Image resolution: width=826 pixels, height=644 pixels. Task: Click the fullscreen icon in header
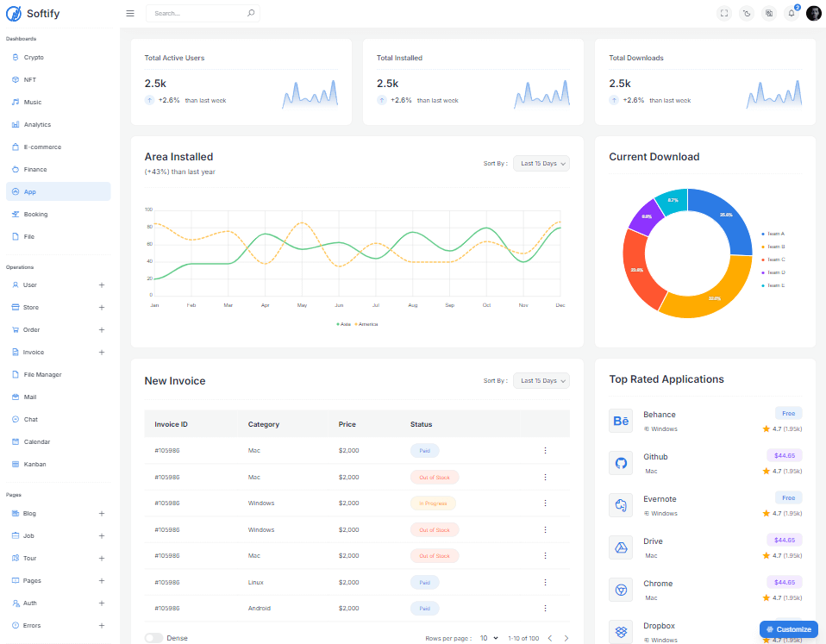[724, 14]
